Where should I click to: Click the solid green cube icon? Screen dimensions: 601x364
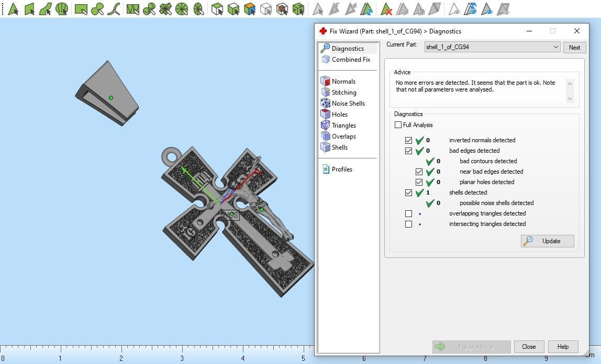pyautogui.click(x=298, y=8)
